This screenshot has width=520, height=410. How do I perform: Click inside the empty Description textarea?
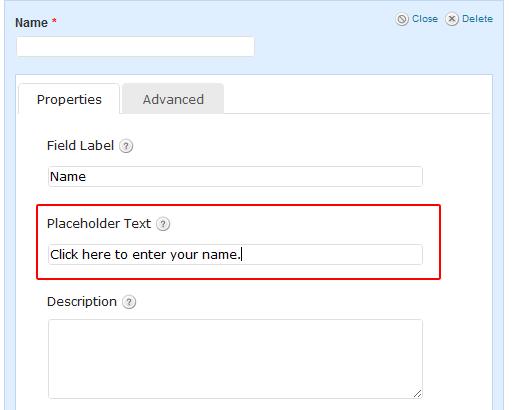point(235,359)
